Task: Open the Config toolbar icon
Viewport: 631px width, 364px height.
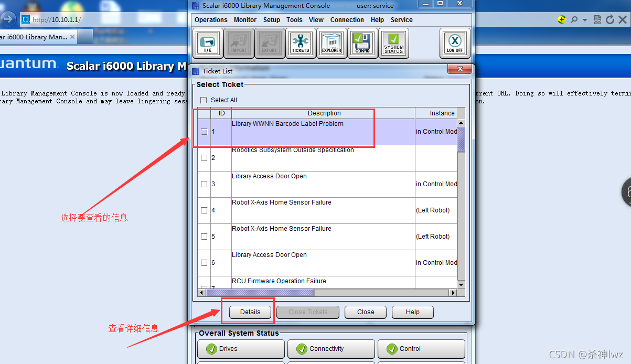Action: click(x=362, y=43)
